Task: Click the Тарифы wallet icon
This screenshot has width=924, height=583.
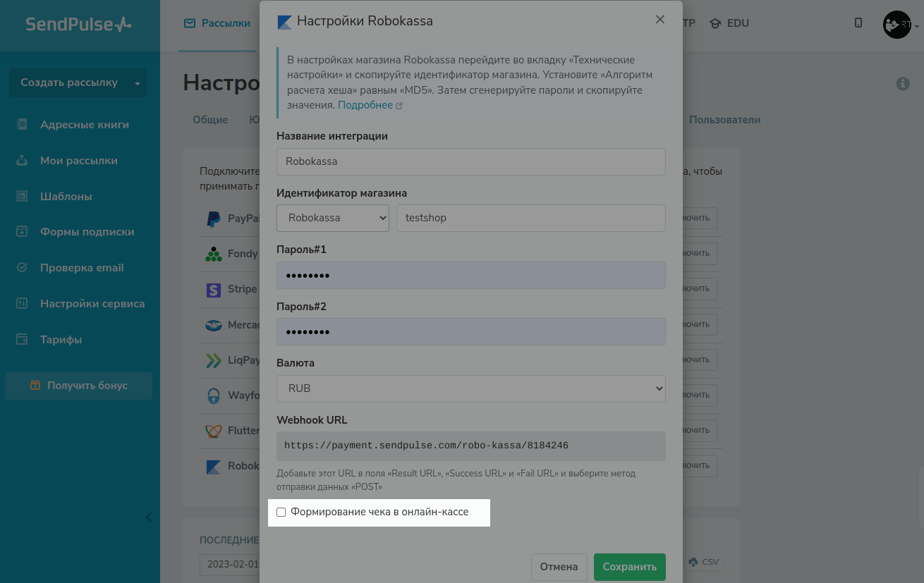Action: pyautogui.click(x=22, y=339)
